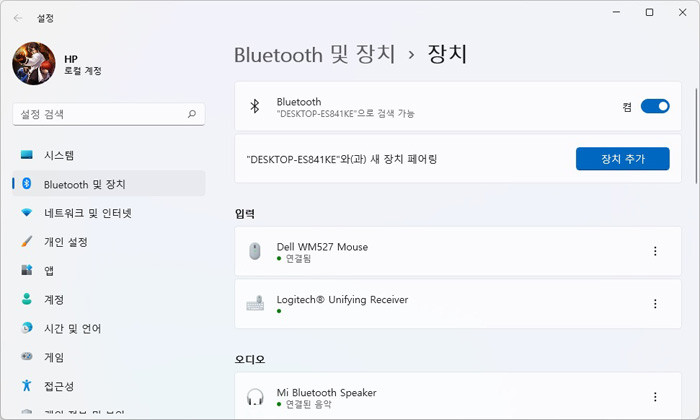Click 네트워크 및 인터넷 wifi icon
Screen dimensions: 700x420
(27, 212)
